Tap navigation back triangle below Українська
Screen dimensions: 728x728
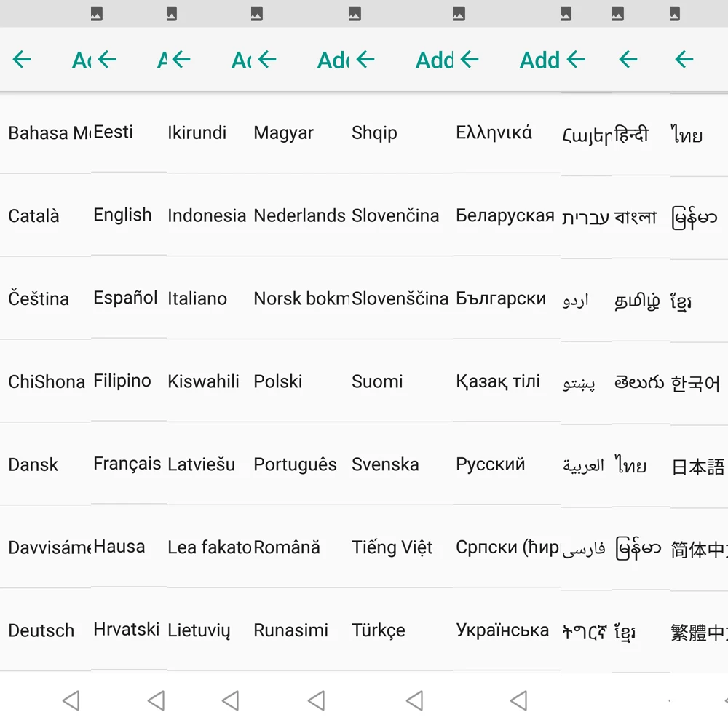click(518, 700)
